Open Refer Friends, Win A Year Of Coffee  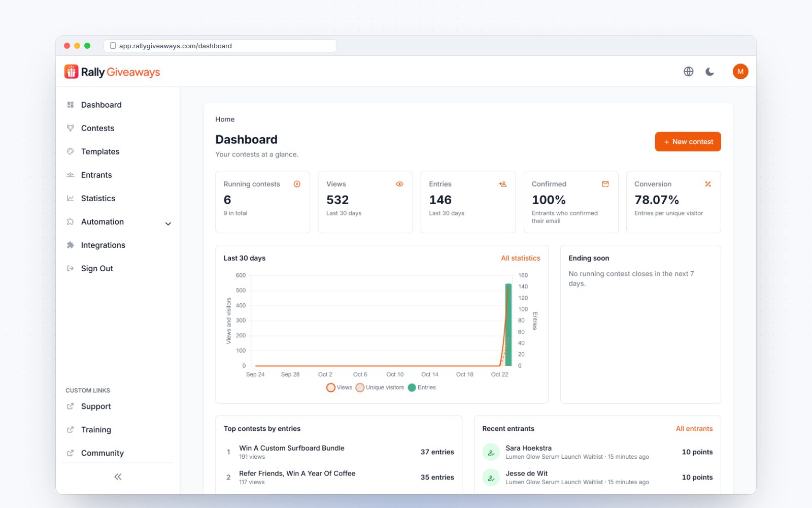(x=297, y=473)
